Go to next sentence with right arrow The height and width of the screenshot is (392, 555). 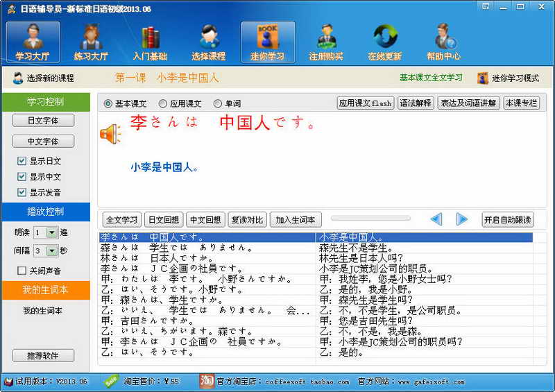click(461, 219)
